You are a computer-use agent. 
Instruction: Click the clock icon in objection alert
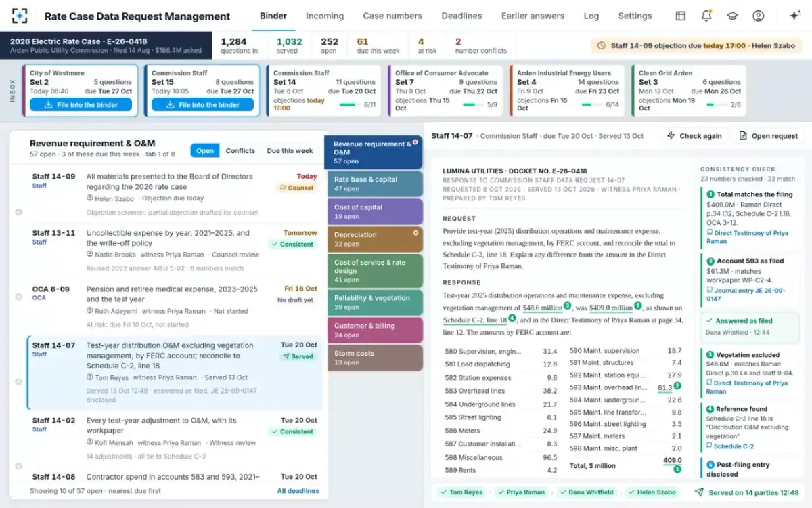602,46
